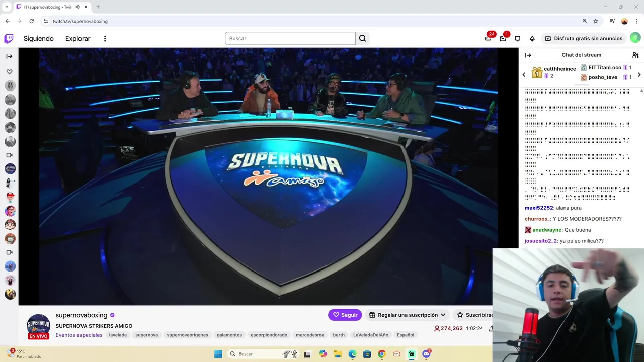The image size is (644, 362).
Task: Select the LaVeladaDelAño tag
Action: pyautogui.click(x=371, y=335)
